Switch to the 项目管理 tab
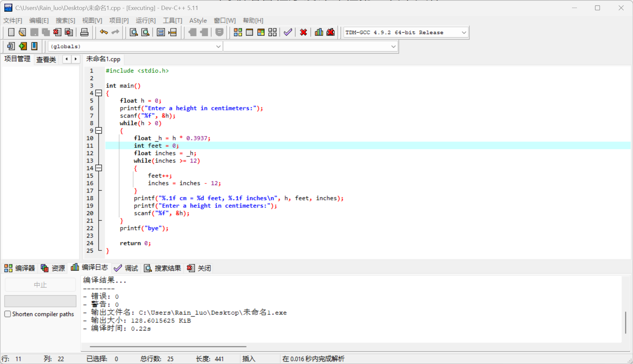 [17, 59]
